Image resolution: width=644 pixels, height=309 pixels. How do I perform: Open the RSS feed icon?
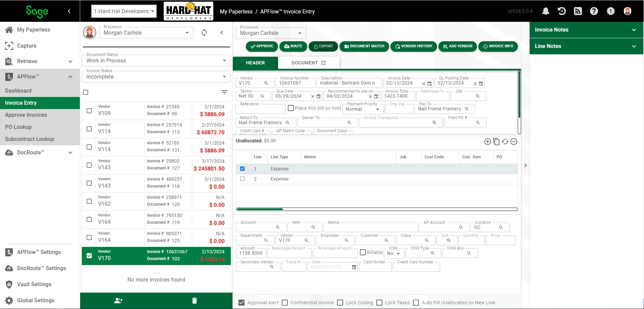pos(578,11)
